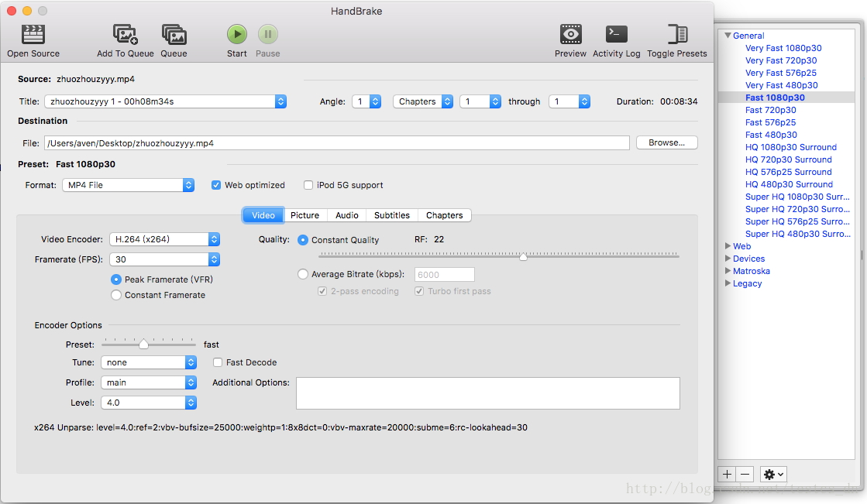Select the Very Fast 480p30 preset
This screenshot has height=504, width=867.
click(781, 85)
